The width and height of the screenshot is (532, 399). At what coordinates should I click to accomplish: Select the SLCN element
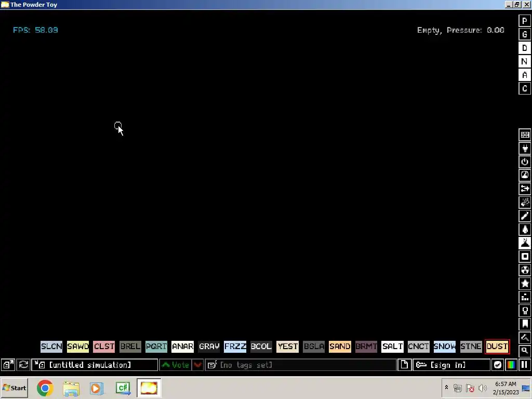click(x=51, y=347)
